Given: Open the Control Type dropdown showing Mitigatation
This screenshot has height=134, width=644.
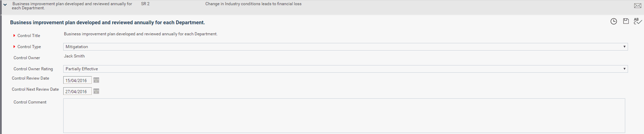Looking at the screenshot, I should 345,47.
